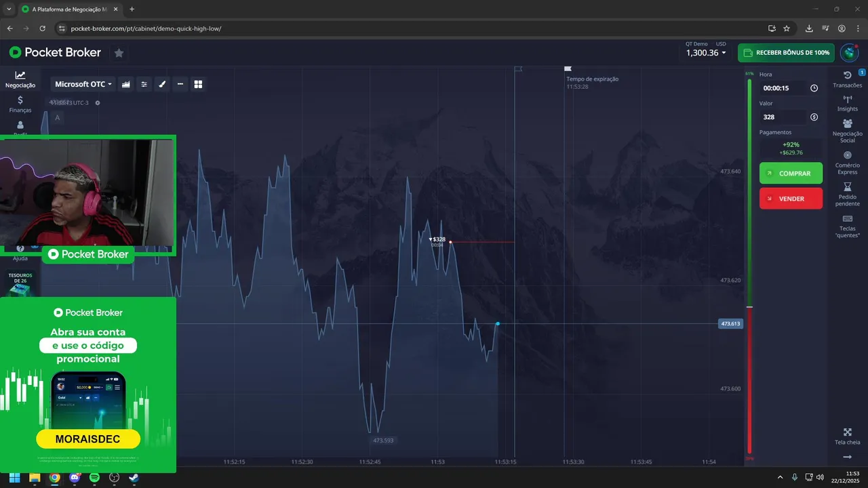Open Chrome tab search dropdown
The width and height of the screenshot is (868, 488).
click(x=8, y=9)
